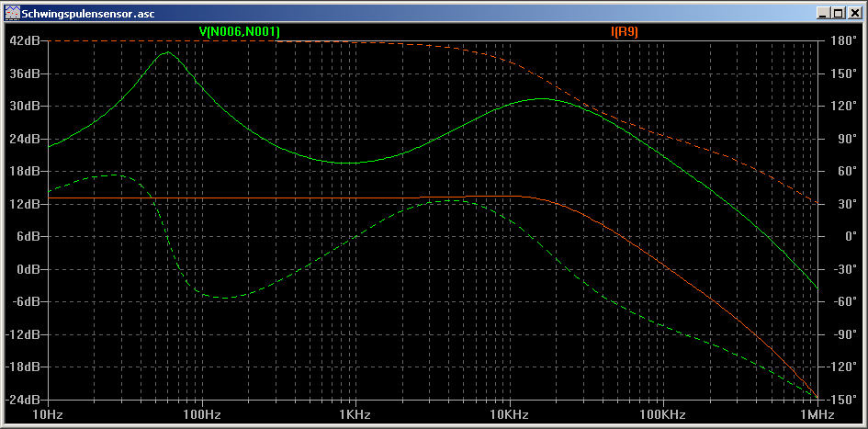Click the 24dB left axis label

[x=26, y=139]
